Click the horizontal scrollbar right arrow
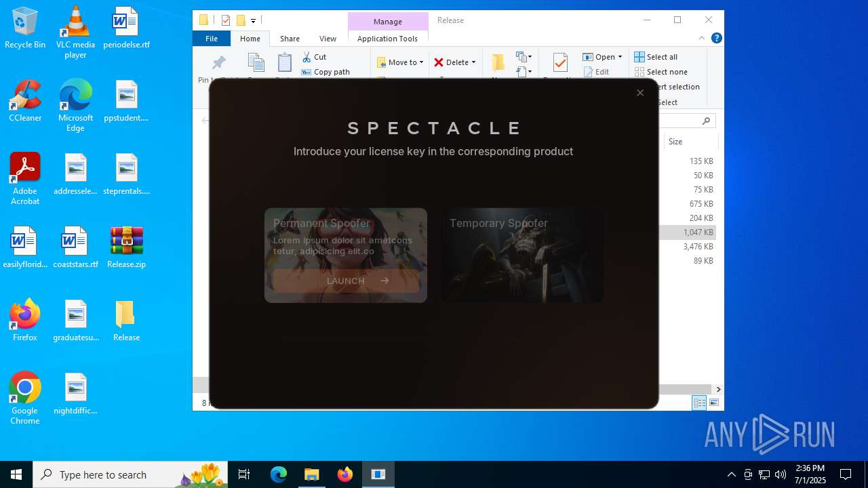868x488 pixels. tap(718, 389)
